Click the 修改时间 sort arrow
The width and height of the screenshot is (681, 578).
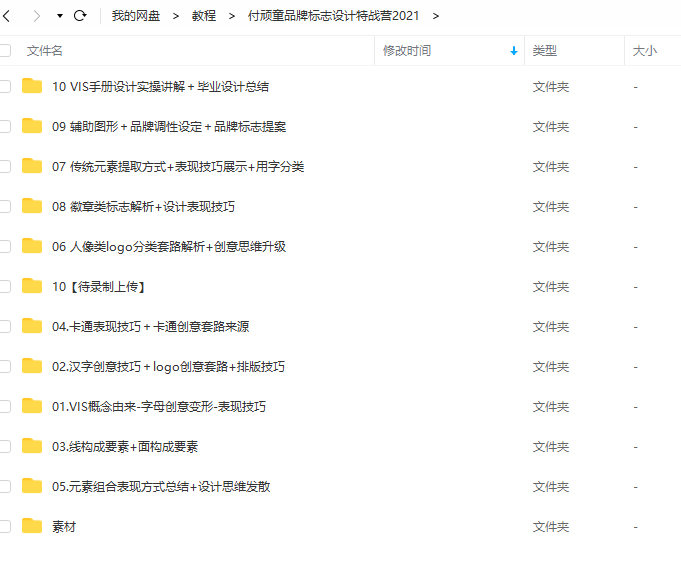click(x=514, y=50)
